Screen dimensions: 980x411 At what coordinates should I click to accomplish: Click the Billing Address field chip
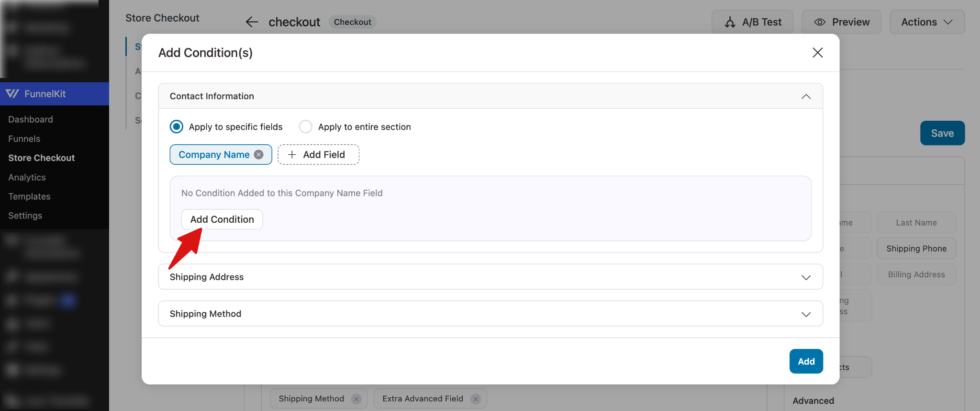click(916, 274)
